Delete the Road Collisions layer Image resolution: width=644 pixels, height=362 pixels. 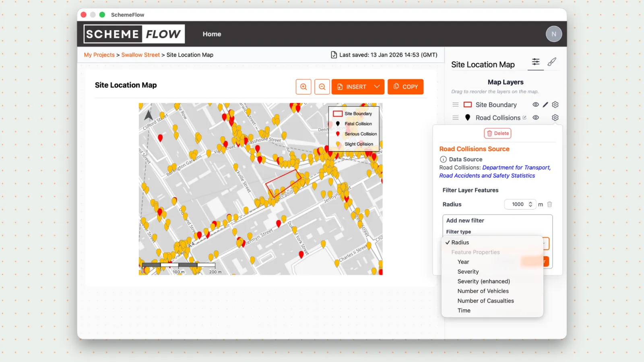click(x=497, y=133)
